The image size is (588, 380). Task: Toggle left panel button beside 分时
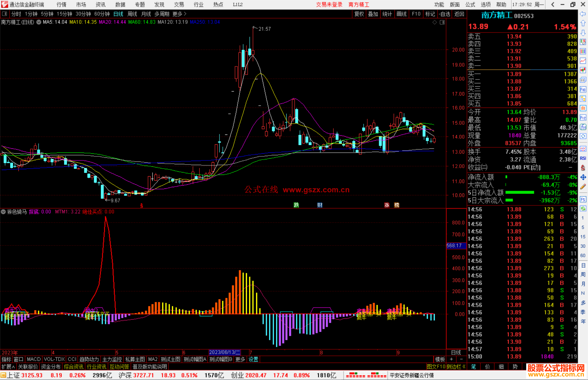[x=5, y=14]
